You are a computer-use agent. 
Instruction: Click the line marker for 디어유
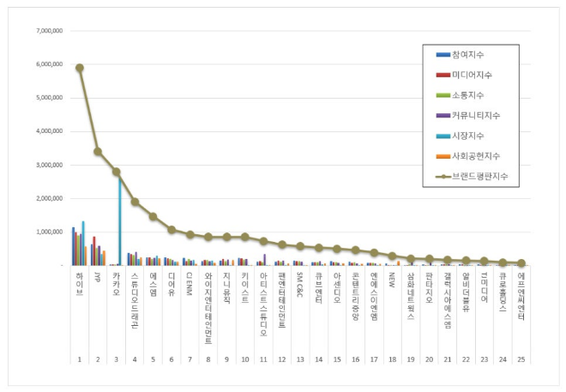coord(172,230)
